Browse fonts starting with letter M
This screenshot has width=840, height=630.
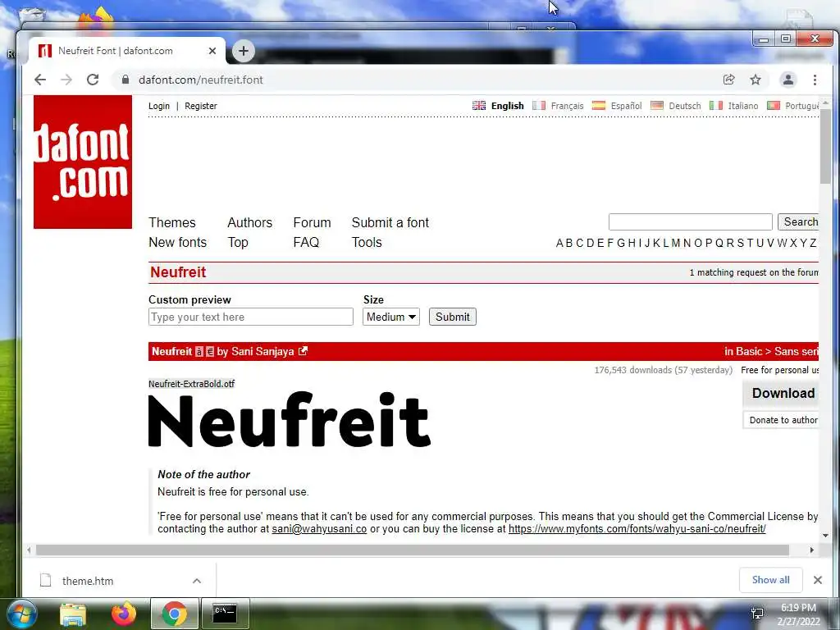pos(676,243)
